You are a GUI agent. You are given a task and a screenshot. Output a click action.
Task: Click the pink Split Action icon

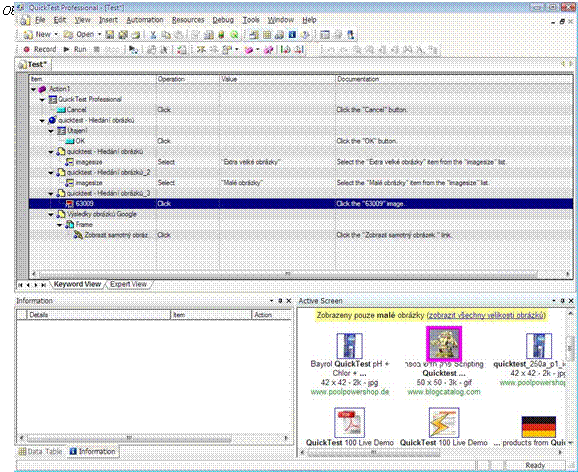tap(268, 49)
